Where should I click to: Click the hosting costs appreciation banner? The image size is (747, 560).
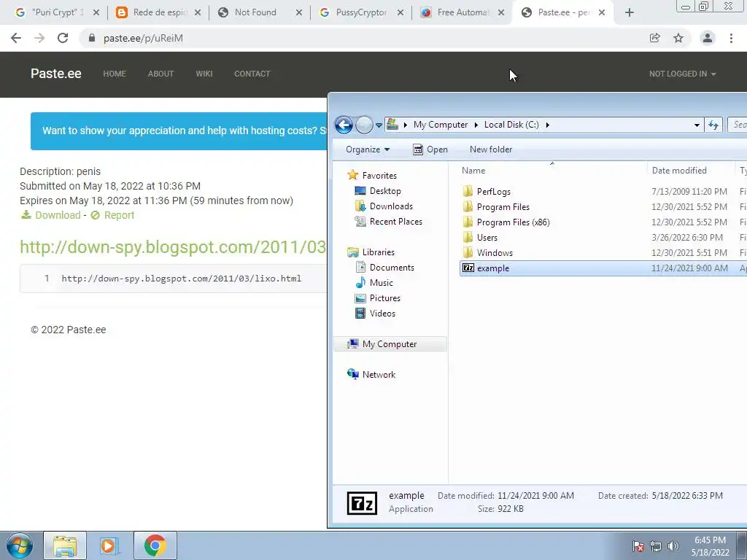[179, 131]
